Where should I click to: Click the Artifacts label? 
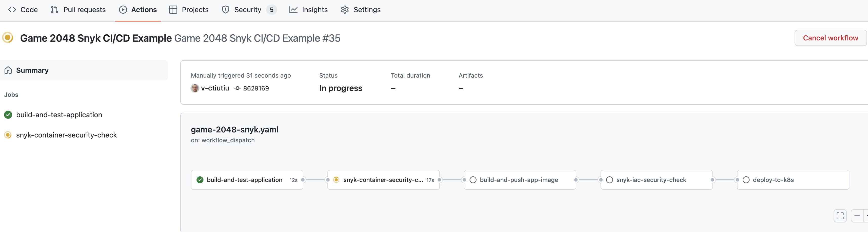471,76
